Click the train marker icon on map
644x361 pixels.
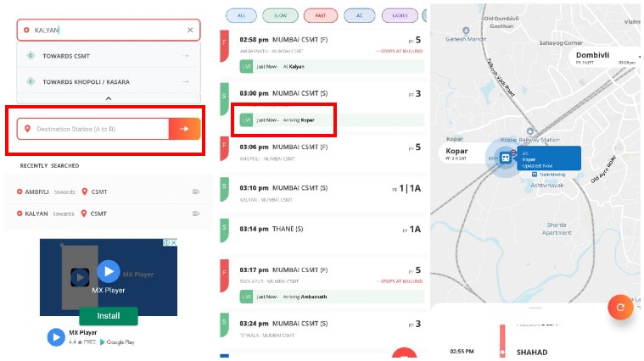(506, 158)
